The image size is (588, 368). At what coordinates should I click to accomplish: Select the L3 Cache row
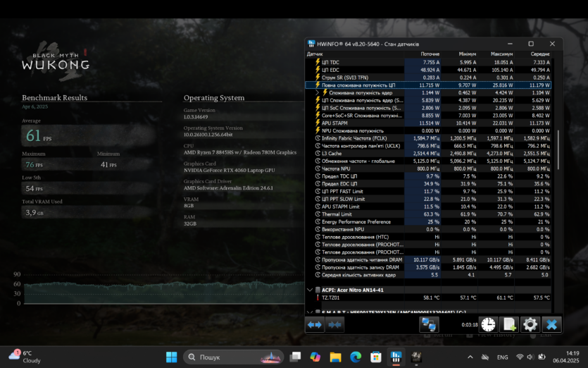pyautogui.click(x=428, y=153)
